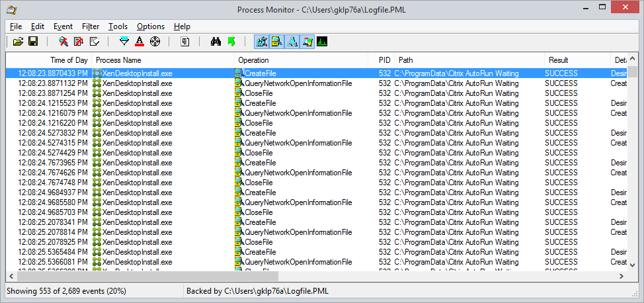Select the row at 12:08:24.9685580 PM

pyautogui.click(x=317, y=202)
